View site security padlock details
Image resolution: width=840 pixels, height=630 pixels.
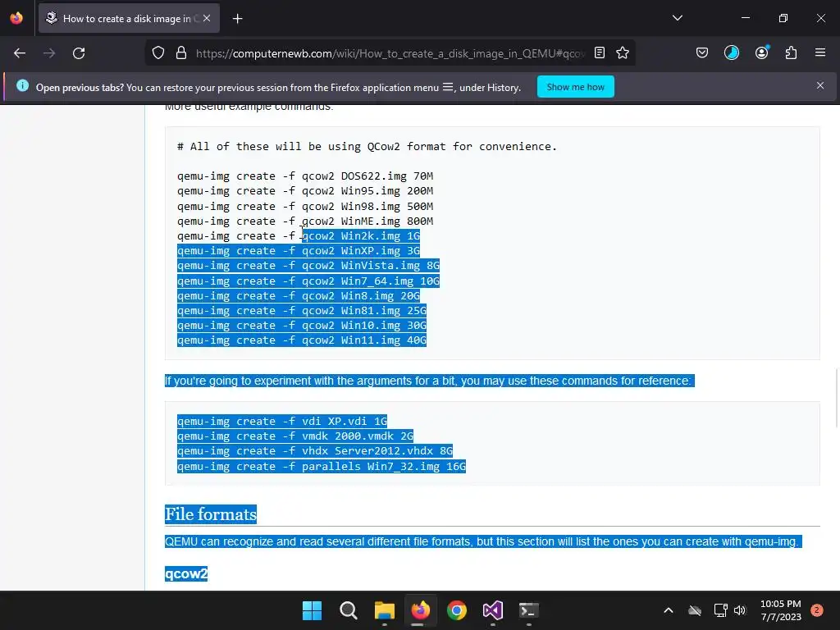coord(181,53)
